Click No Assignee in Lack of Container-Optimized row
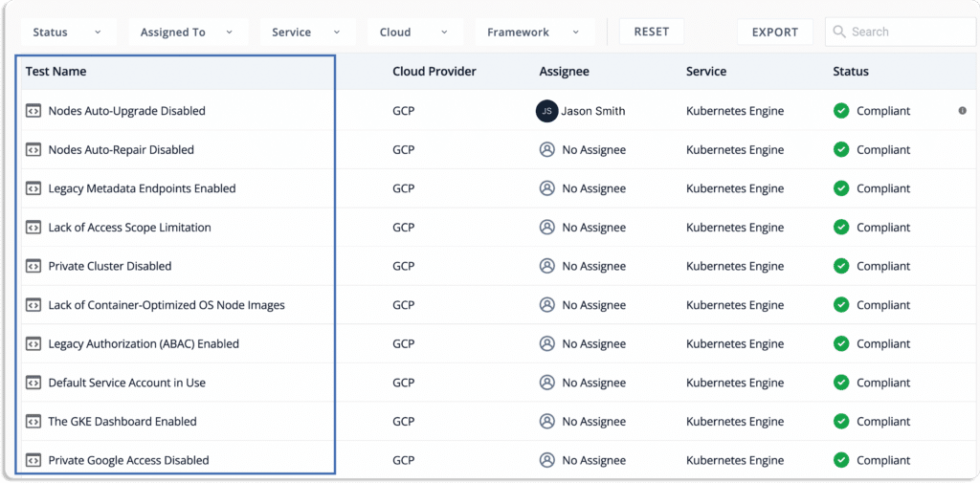 point(593,305)
